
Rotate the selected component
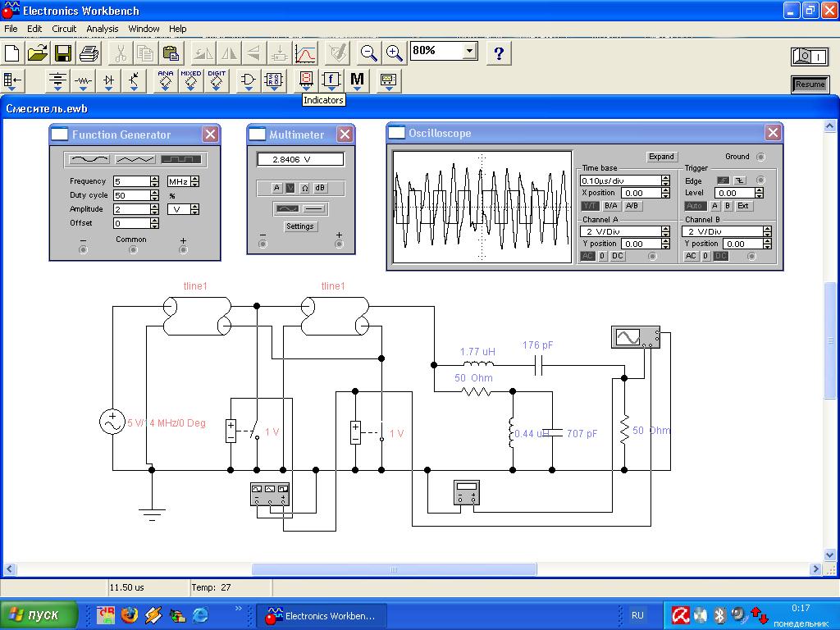203,53
